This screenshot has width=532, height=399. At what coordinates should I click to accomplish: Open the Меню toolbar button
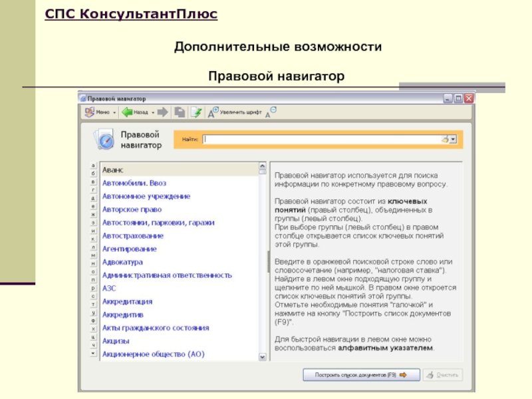(x=97, y=112)
